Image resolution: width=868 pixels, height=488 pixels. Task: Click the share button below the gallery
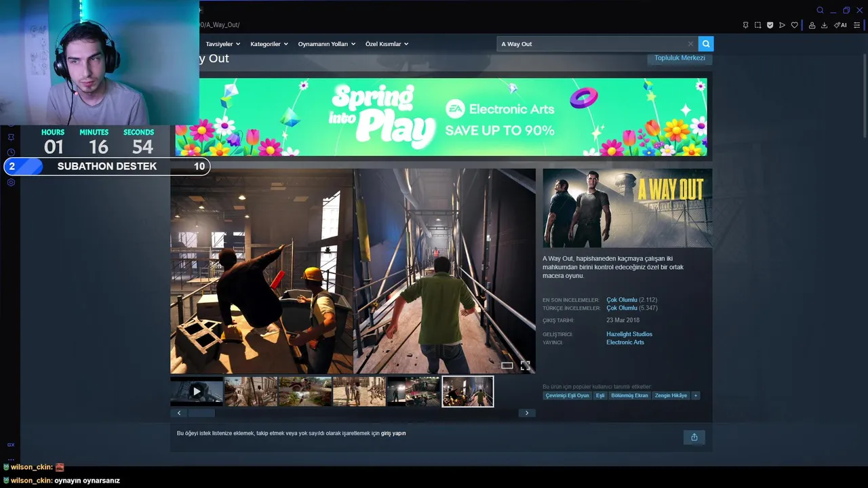click(694, 437)
